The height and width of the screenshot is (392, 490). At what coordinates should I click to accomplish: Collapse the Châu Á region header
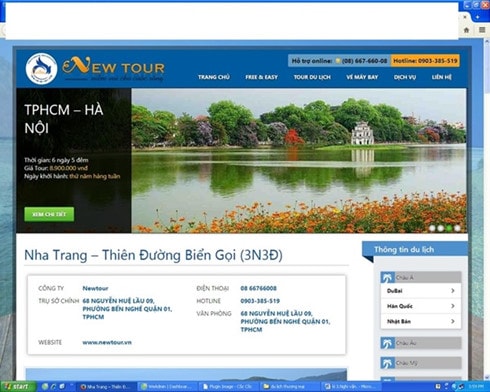pyautogui.click(x=421, y=277)
